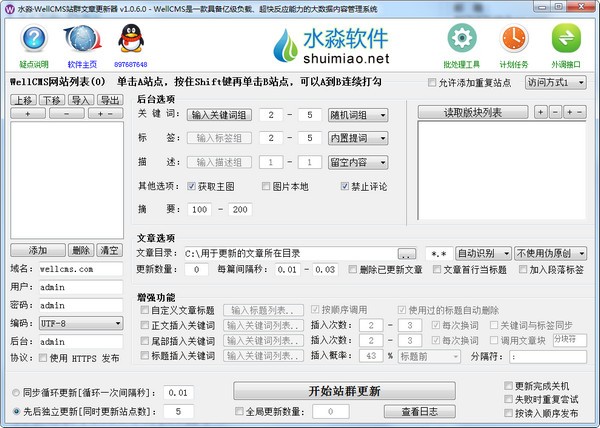Enable 允许添加重复站点 checkbox
The height and width of the screenshot is (428, 600).
pyautogui.click(x=432, y=82)
